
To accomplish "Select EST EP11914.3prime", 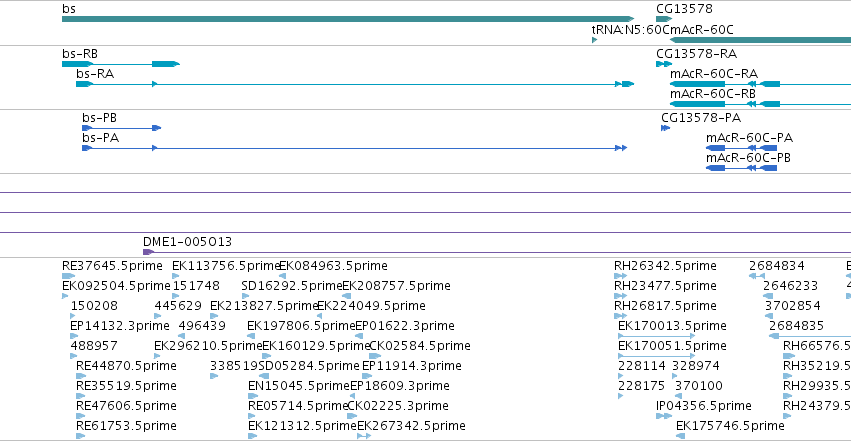I will pyautogui.click(x=412, y=366).
